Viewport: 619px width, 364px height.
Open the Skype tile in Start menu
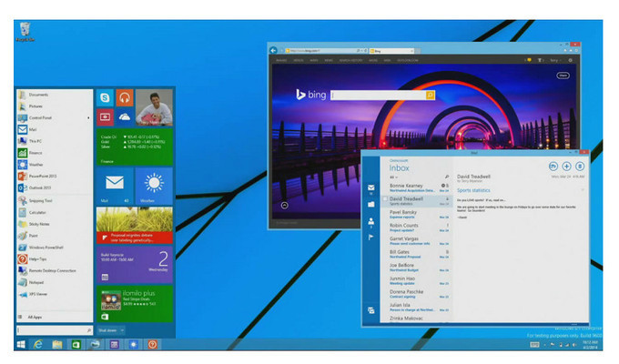coord(105,97)
